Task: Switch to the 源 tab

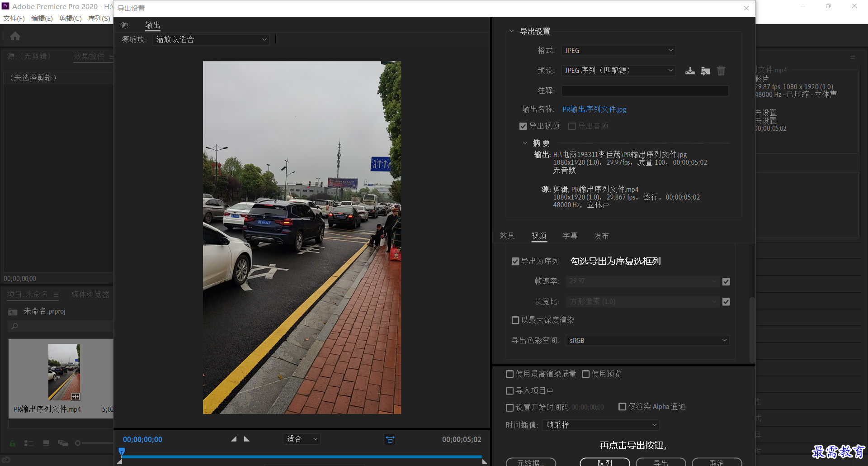Action: click(x=125, y=25)
